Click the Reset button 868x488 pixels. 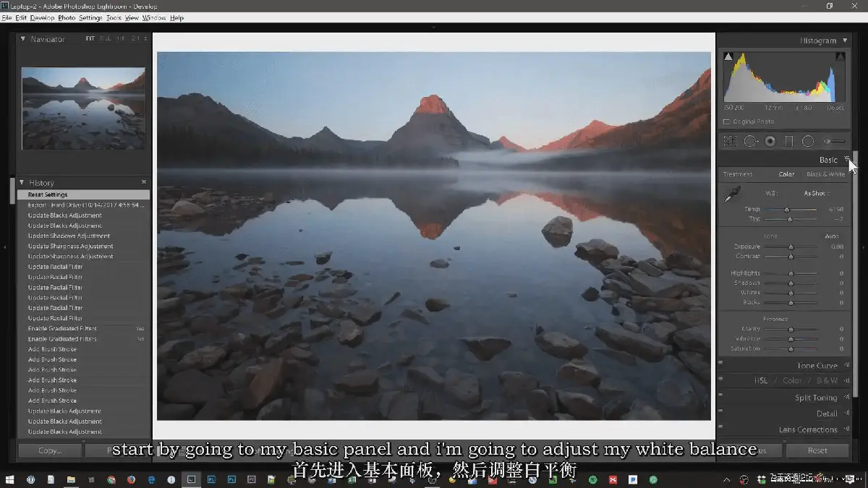[817, 450]
